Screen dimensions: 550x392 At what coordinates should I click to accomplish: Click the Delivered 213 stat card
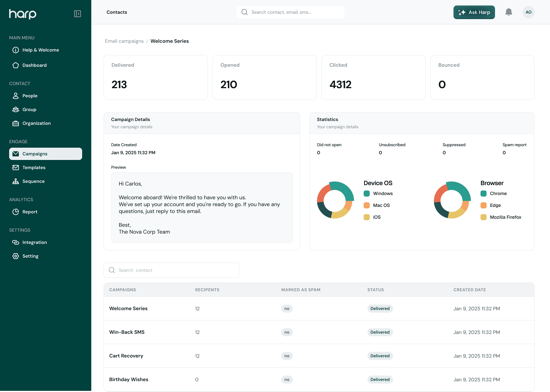(156, 77)
